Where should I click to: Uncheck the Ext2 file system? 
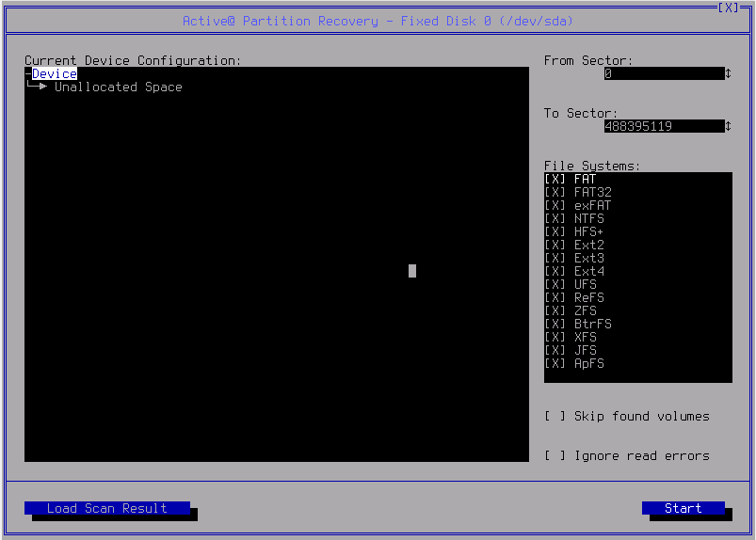555,245
